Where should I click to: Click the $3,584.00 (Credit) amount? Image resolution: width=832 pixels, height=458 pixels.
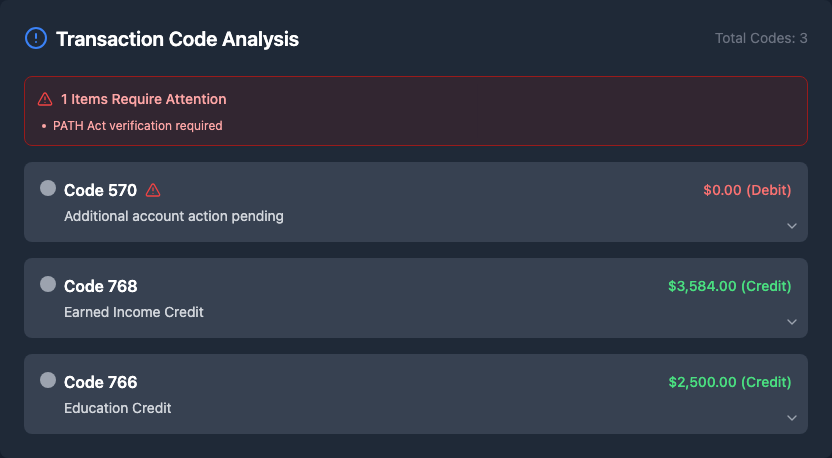[x=729, y=286]
